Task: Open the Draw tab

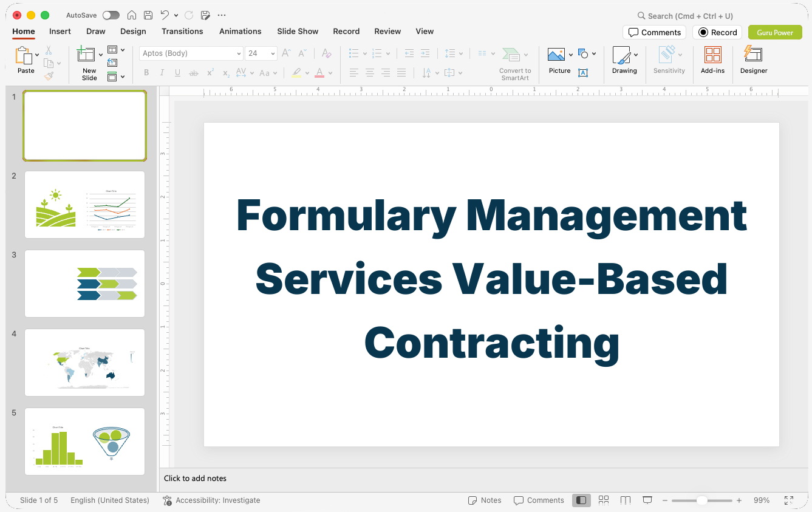Action: (96, 31)
